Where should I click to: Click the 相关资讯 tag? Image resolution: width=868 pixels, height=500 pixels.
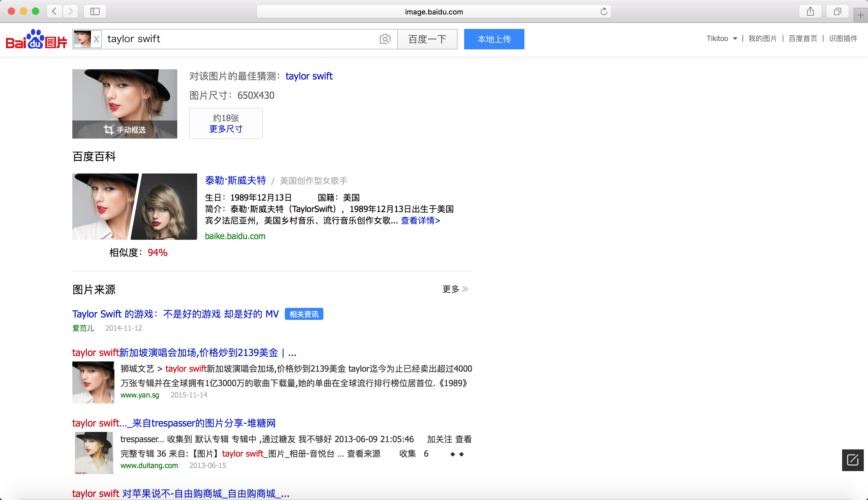[x=304, y=314]
